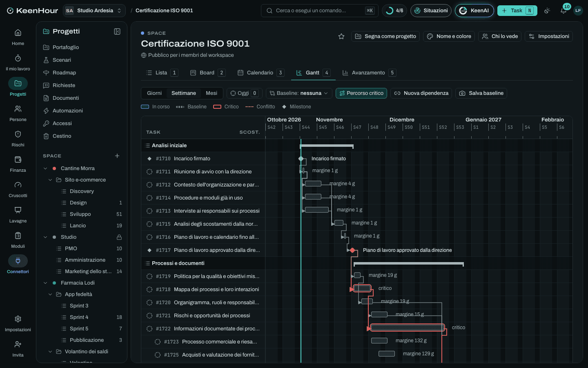This screenshot has width=588, height=368.
Task: Add a new space with plus icon
Action: tap(117, 156)
